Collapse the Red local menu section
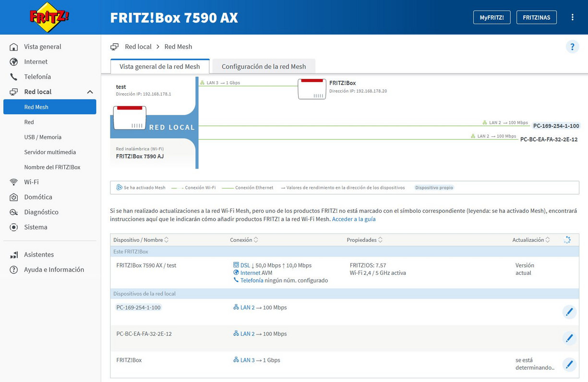Image resolution: width=588 pixels, height=382 pixels. [x=90, y=92]
